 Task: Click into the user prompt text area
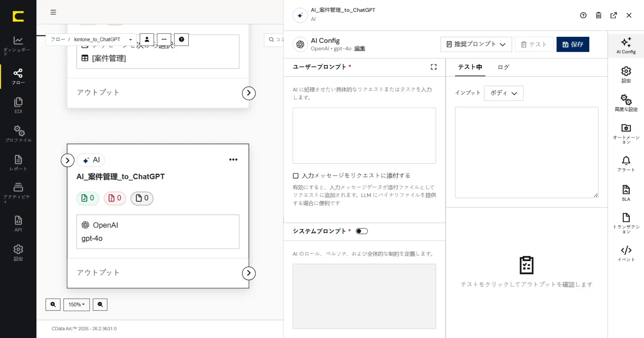click(364, 136)
